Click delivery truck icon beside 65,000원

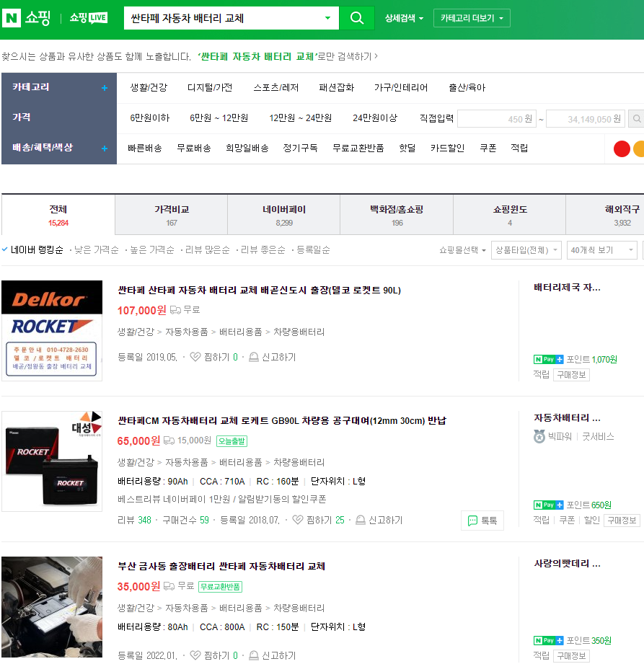pyautogui.click(x=169, y=441)
